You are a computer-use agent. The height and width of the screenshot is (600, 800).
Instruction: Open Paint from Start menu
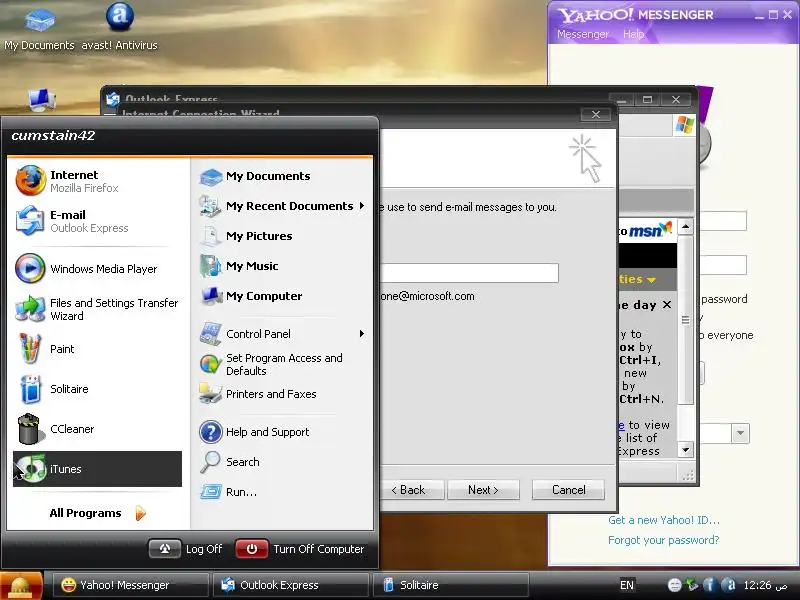click(x=97, y=349)
